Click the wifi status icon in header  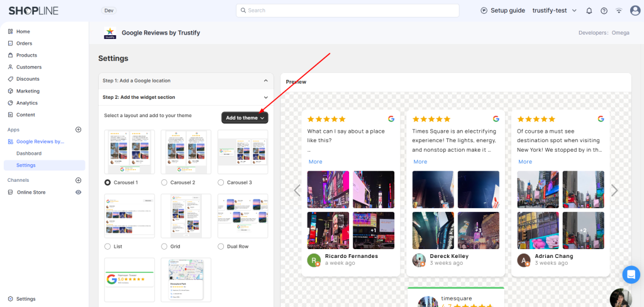click(x=619, y=11)
